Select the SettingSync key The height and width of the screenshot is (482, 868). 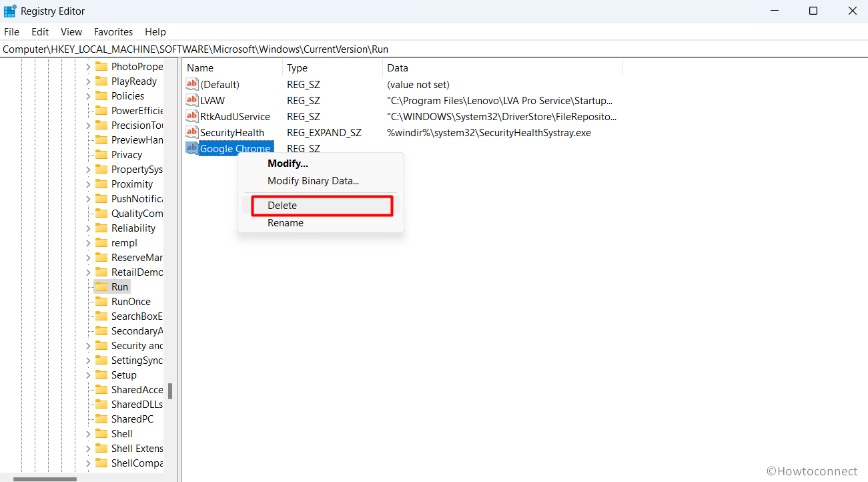point(137,360)
